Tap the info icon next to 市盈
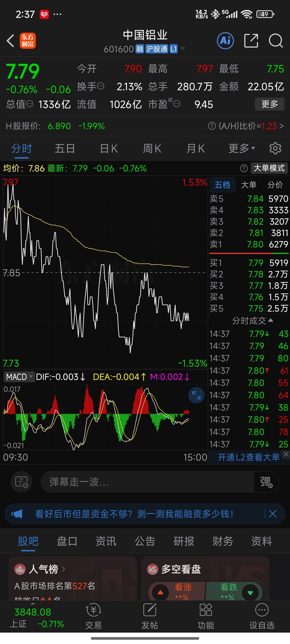290x644 pixels. pos(177,104)
